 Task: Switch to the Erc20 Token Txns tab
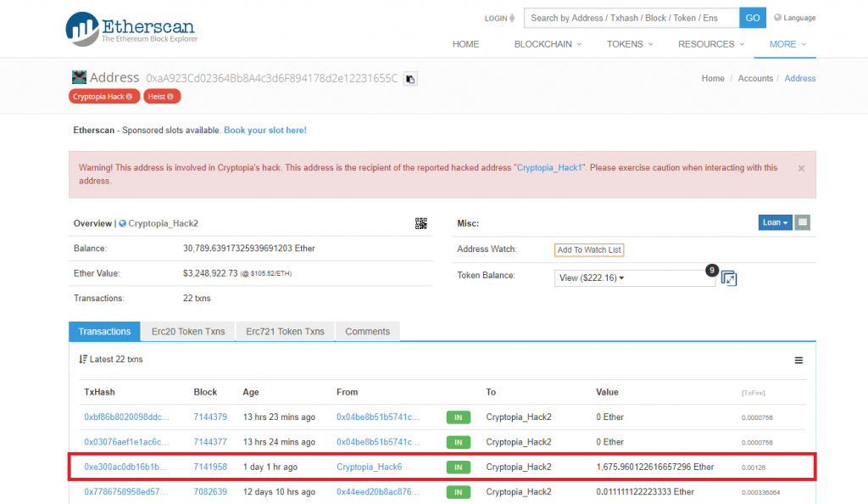coord(188,332)
